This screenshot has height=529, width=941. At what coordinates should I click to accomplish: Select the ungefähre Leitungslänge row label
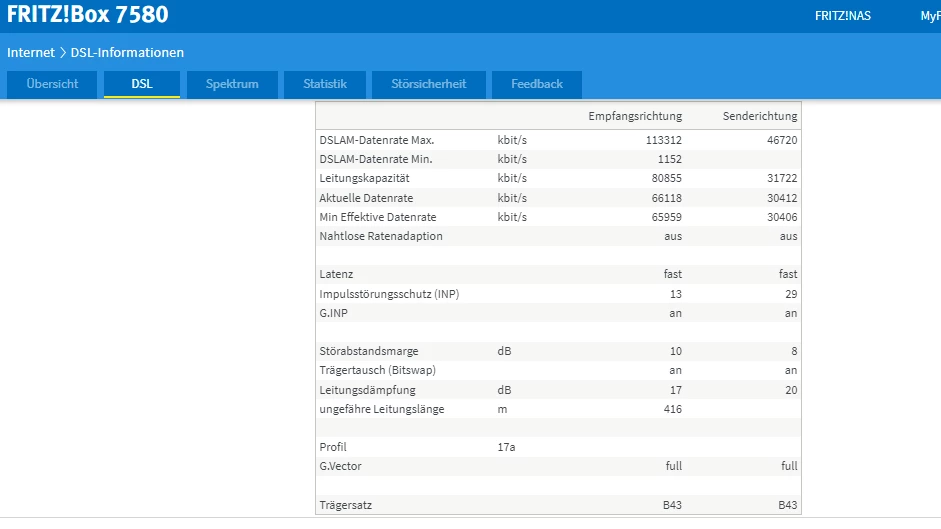pos(382,409)
